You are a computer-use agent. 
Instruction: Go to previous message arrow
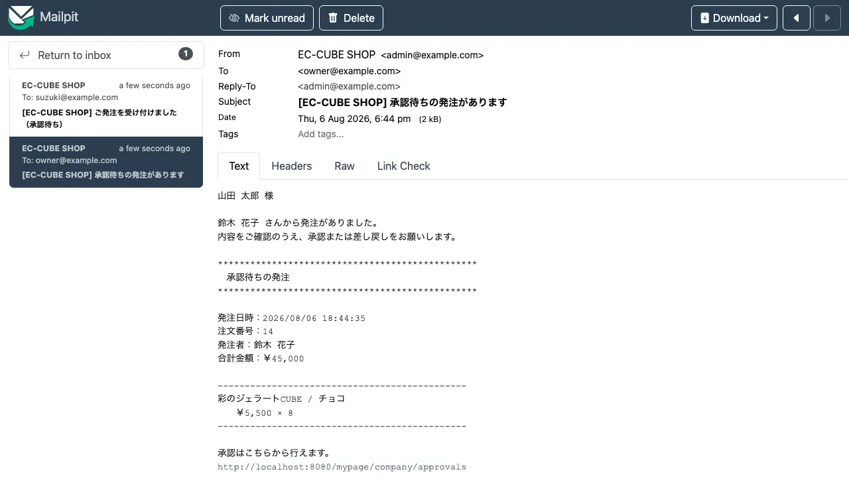point(797,18)
